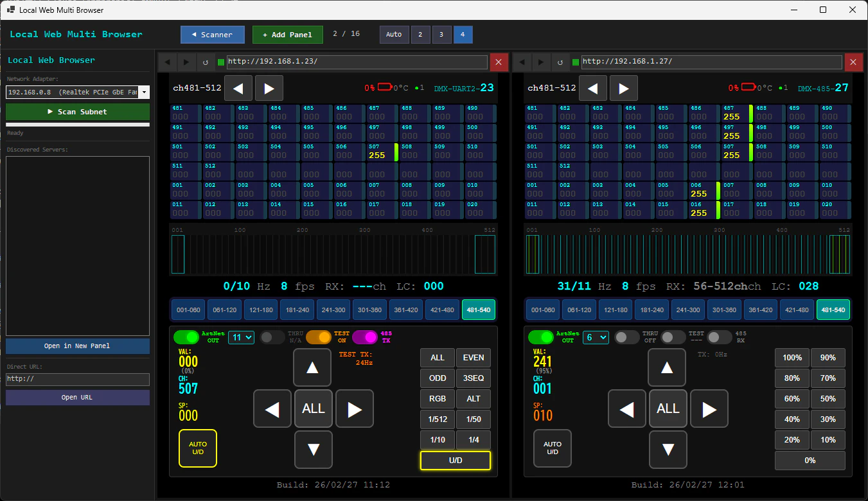This screenshot has height=501, width=868.
Task: Show next channel page on DMX-485-27
Action: 624,88
